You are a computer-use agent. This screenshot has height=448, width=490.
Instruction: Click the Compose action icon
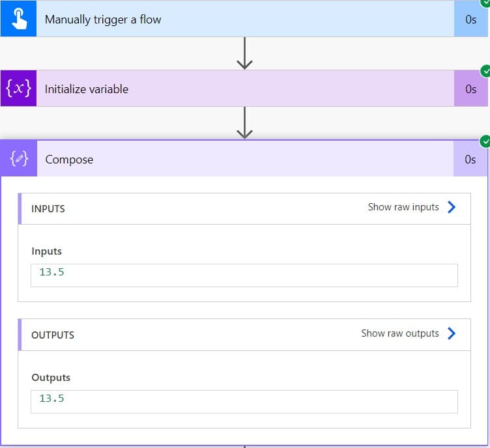[19, 159]
